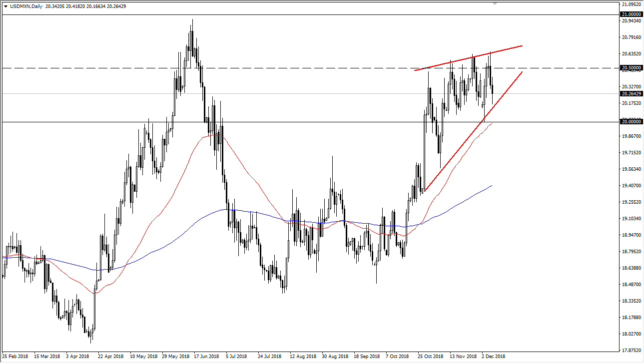Click the solid horizontal line at 20.00000
Image resolution: width=644 pixels, height=363 pixels.
tap(300, 122)
